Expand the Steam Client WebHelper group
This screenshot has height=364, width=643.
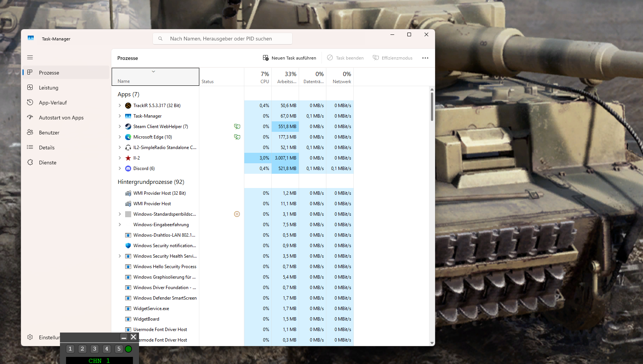(x=120, y=127)
